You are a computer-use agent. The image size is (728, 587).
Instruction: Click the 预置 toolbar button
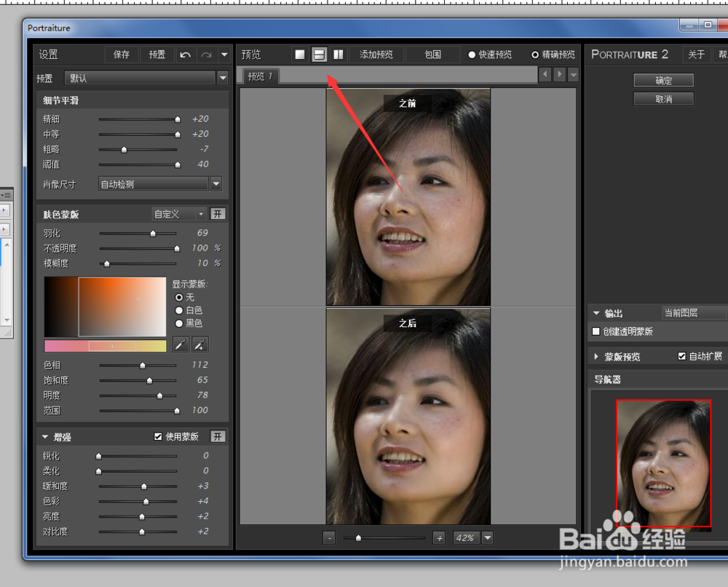[x=157, y=55]
